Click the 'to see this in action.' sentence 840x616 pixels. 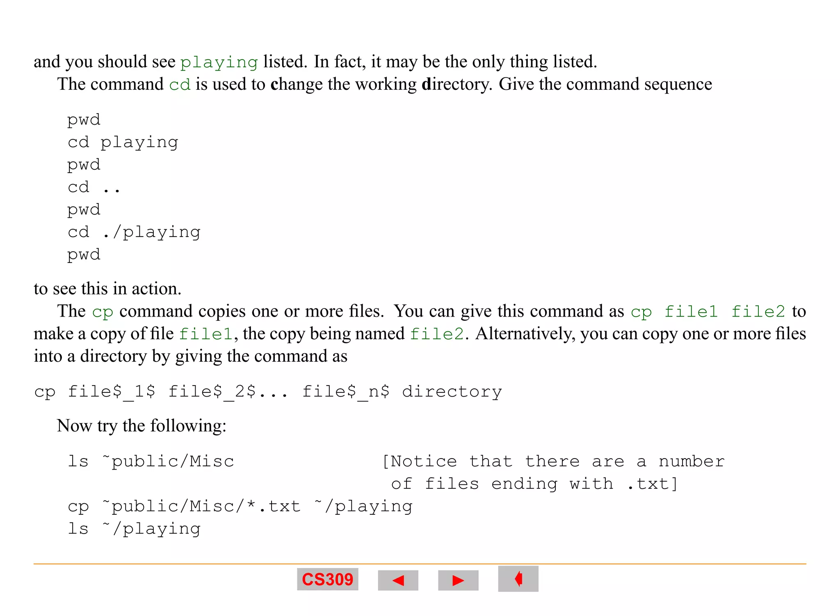(107, 289)
